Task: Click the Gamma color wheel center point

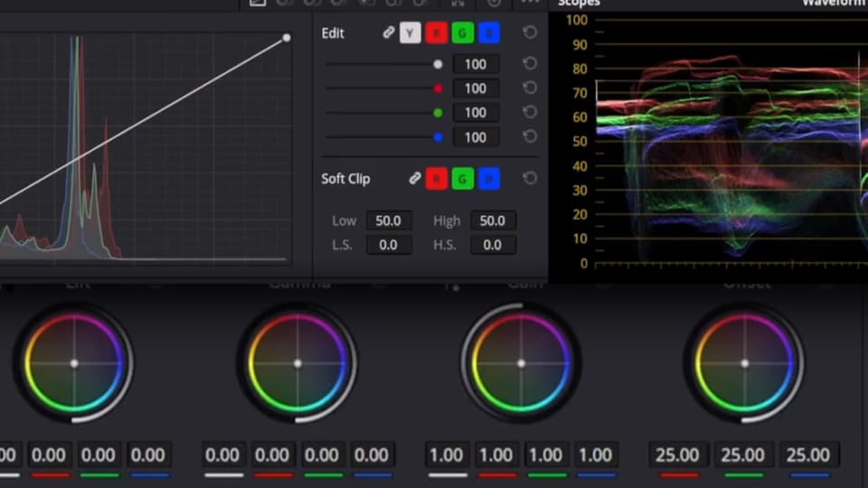Action: [297, 363]
